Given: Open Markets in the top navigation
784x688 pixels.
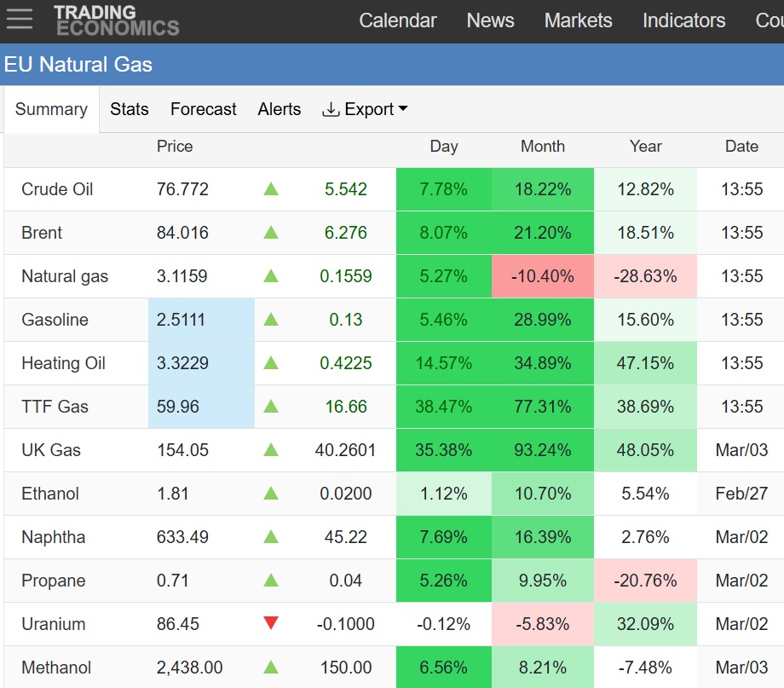Looking at the screenshot, I should (x=578, y=20).
